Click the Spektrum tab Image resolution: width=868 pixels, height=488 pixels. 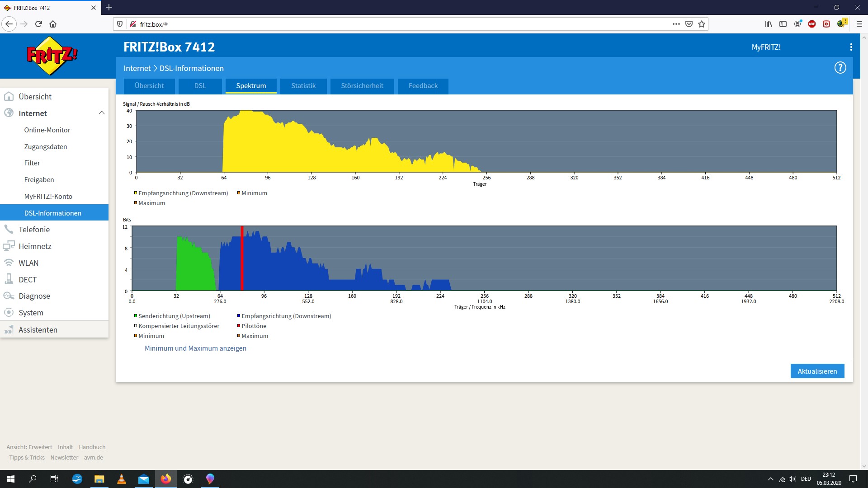pyautogui.click(x=250, y=85)
